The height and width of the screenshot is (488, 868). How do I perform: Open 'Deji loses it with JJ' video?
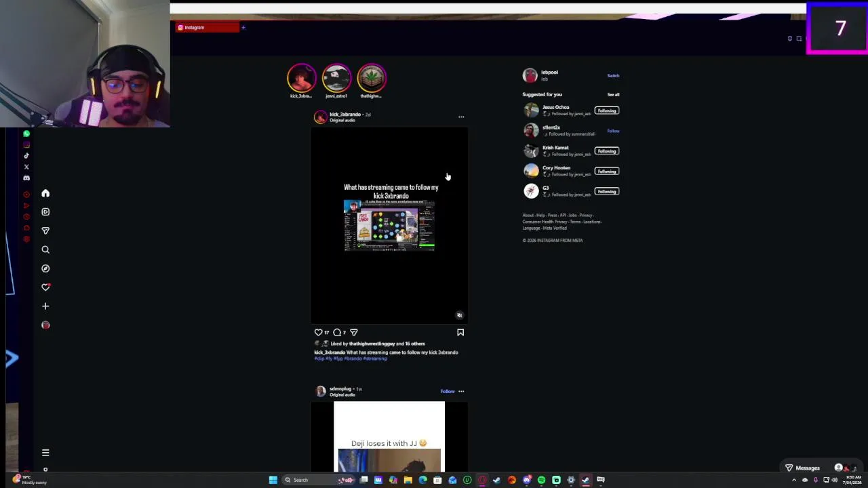click(x=389, y=436)
